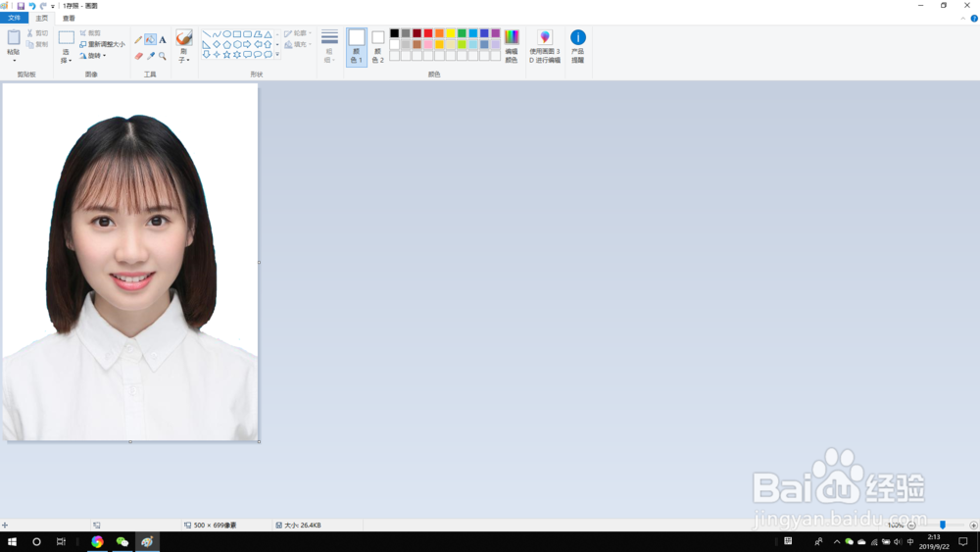Choose the Right arrow shape

click(x=247, y=44)
